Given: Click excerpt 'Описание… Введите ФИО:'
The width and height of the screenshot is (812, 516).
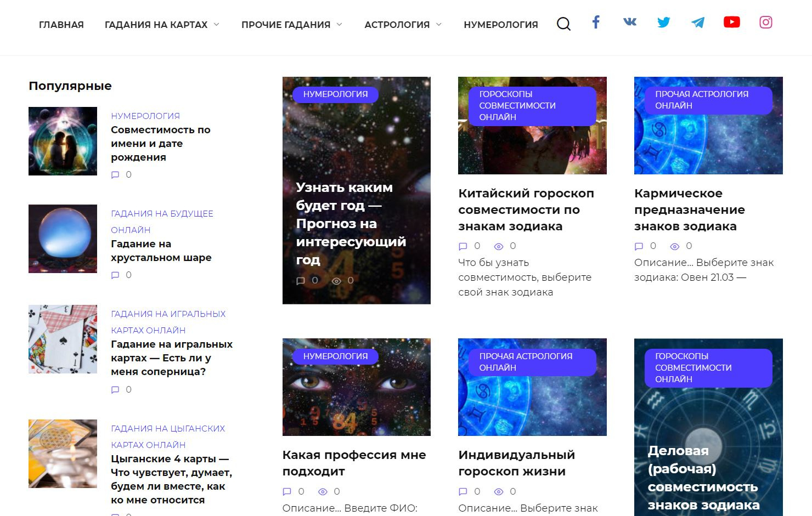Looking at the screenshot, I should (x=350, y=508).
